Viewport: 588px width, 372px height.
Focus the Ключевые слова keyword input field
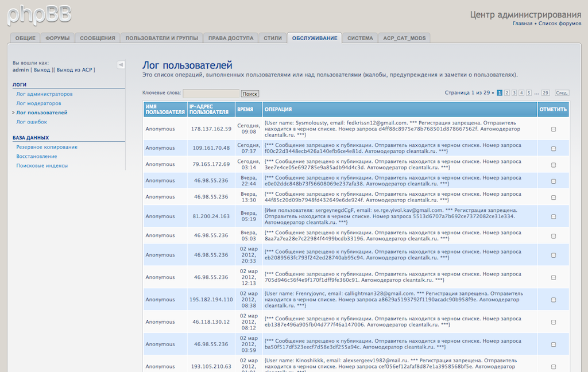click(211, 93)
